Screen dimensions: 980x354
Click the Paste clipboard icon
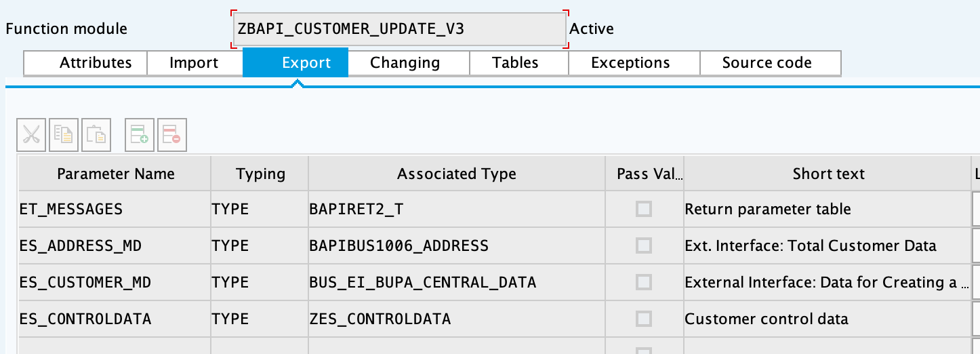pyautogui.click(x=96, y=134)
